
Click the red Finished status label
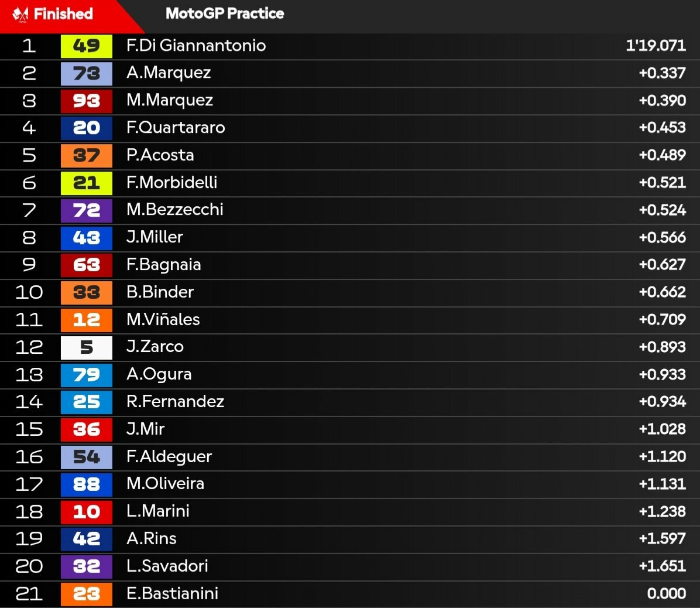pos(63,14)
